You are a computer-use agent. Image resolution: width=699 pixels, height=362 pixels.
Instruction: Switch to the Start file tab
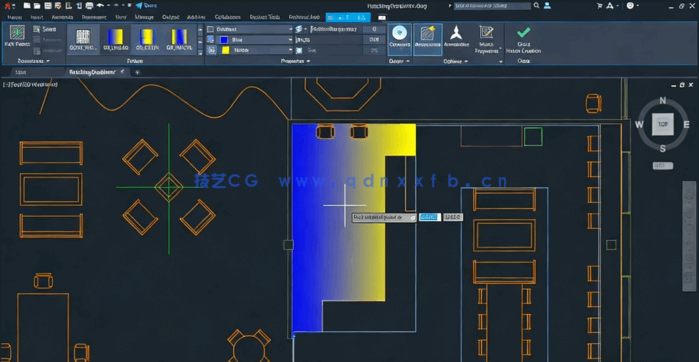[20, 72]
